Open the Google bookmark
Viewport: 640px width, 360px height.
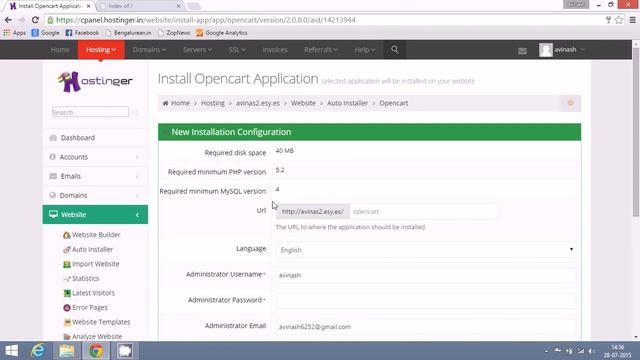(45, 33)
